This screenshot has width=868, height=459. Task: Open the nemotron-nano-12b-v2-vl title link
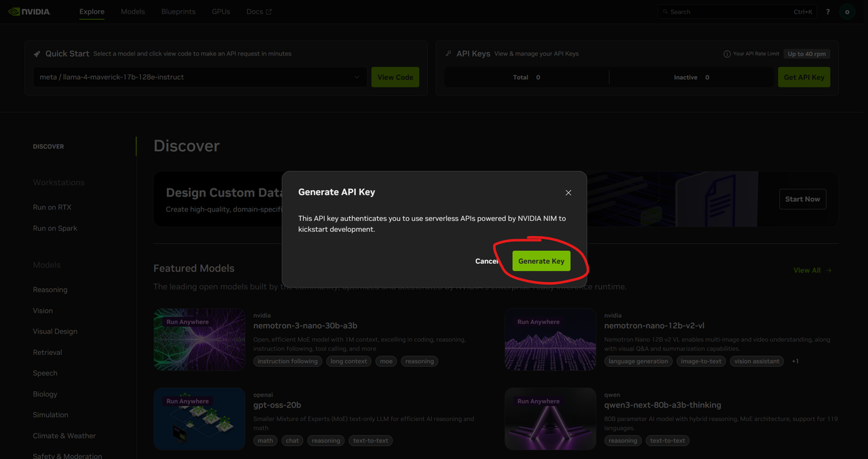pyautogui.click(x=654, y=325)
